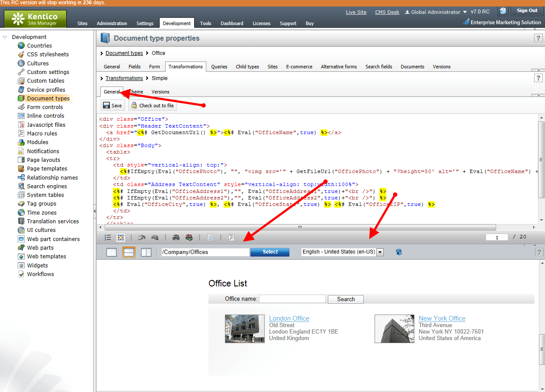
Task: Click the Search button in the Office List preview
Action: [x=346, y=299]
